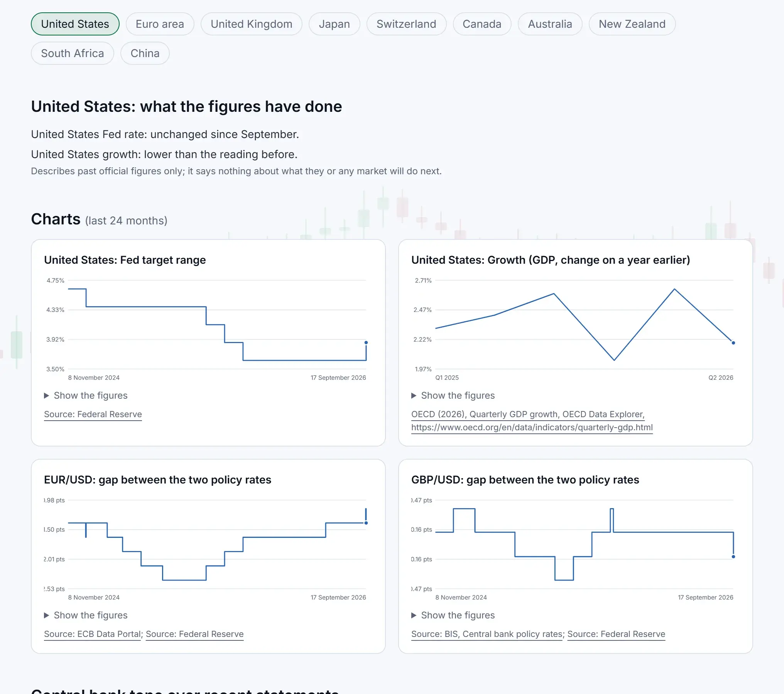The width and height of the screenshot is (784, 694).
Task: Pick the Canada country pill
Action: pos(482,24)
